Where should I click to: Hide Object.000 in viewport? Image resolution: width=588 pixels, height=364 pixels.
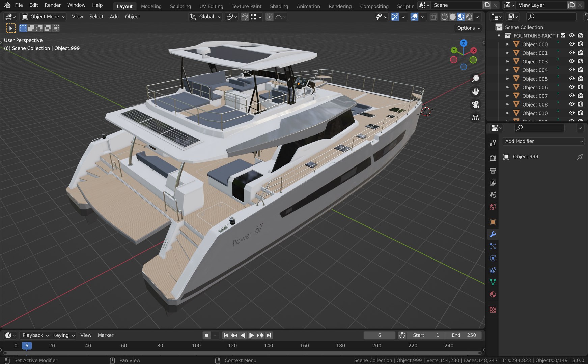572,44
